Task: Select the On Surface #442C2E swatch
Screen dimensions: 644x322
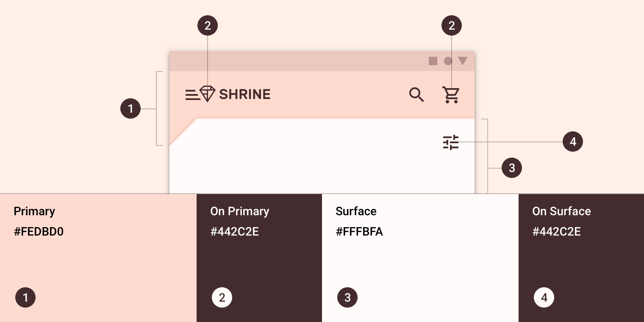Action: coord(581,258)
